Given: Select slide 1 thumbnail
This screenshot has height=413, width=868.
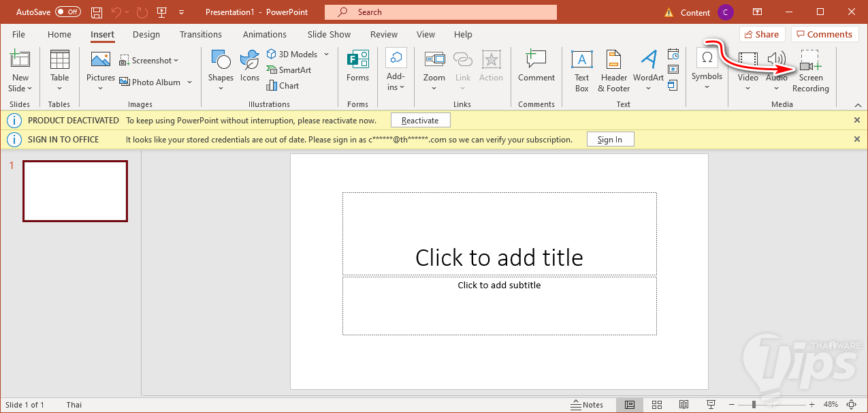Looking at the screenshot, I should coord(75,191).
